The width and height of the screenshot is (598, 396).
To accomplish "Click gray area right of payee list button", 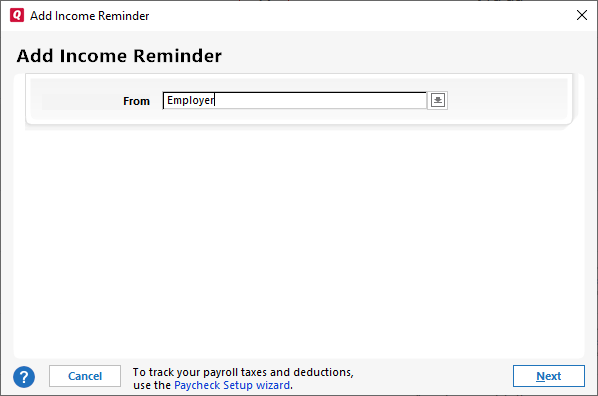I will tap(507, 100).
